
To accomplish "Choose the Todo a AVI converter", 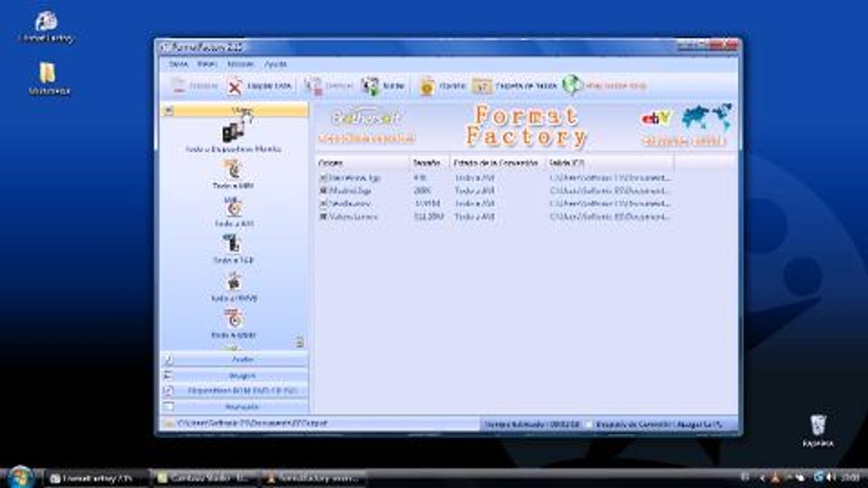I will click(233, 212).
